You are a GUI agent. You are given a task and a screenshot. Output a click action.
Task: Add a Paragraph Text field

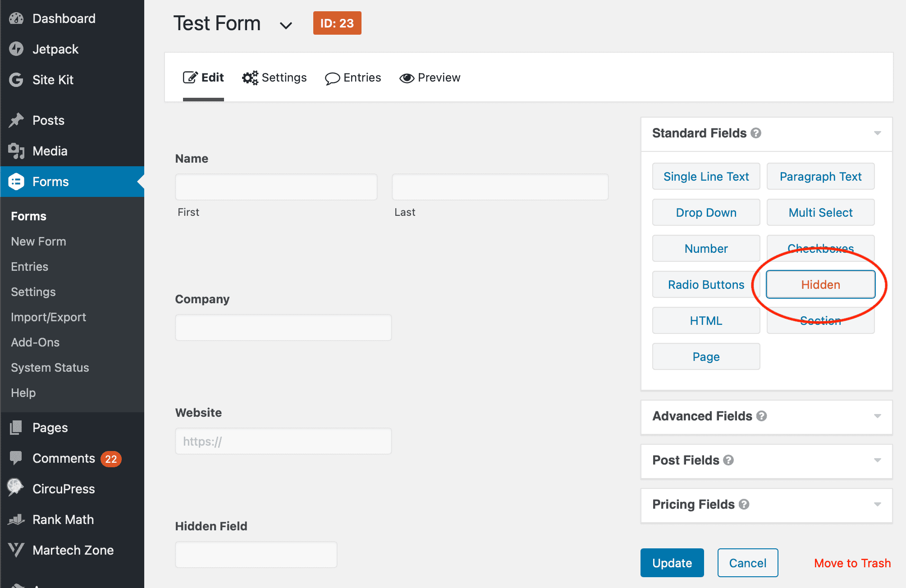(820, 176)
